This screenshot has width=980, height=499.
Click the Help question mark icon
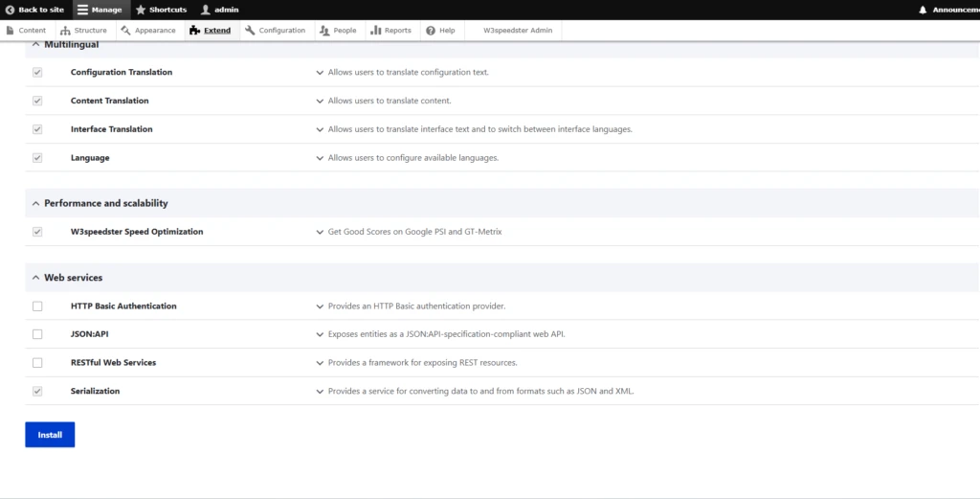(430, 31)
